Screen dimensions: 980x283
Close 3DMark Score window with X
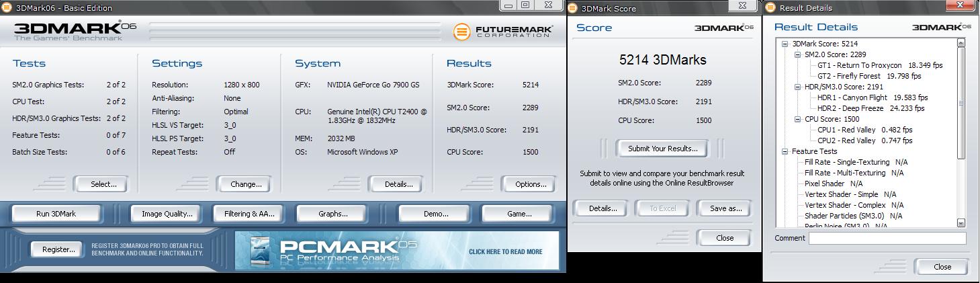[x=743, y=5]
